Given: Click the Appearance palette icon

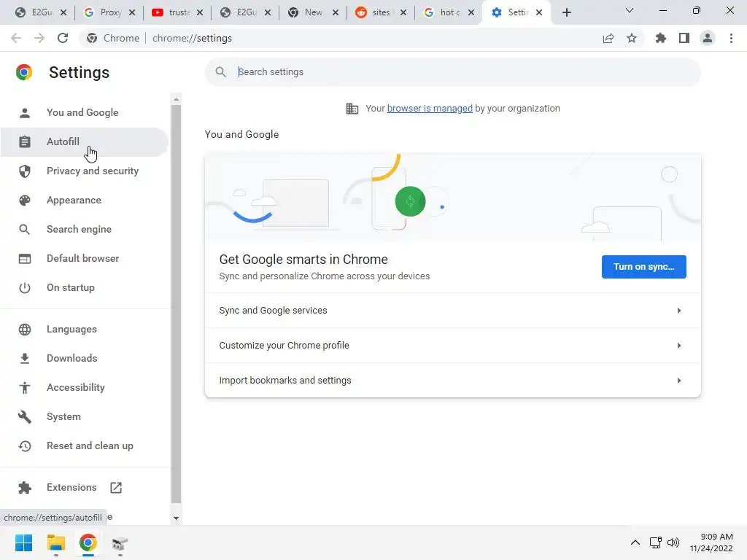Looking at the screenshot, I should pyautogui.click(x=25, y=201).
